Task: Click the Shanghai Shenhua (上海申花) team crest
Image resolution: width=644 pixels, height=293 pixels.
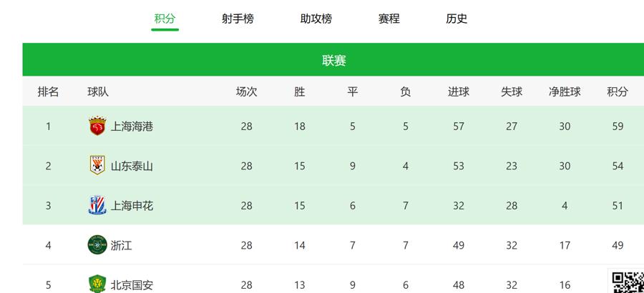Action: click(97, 205)
